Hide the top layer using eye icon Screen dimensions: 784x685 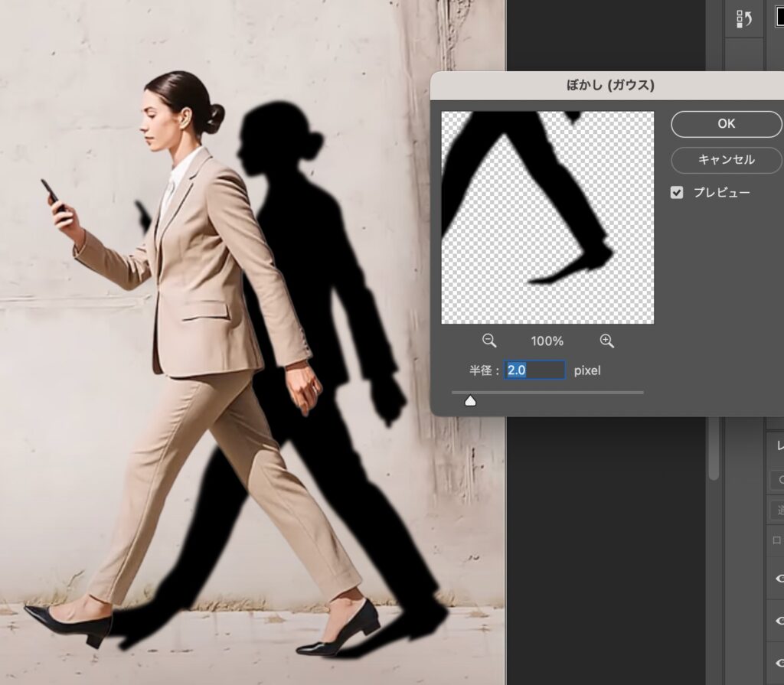point(779,579)
